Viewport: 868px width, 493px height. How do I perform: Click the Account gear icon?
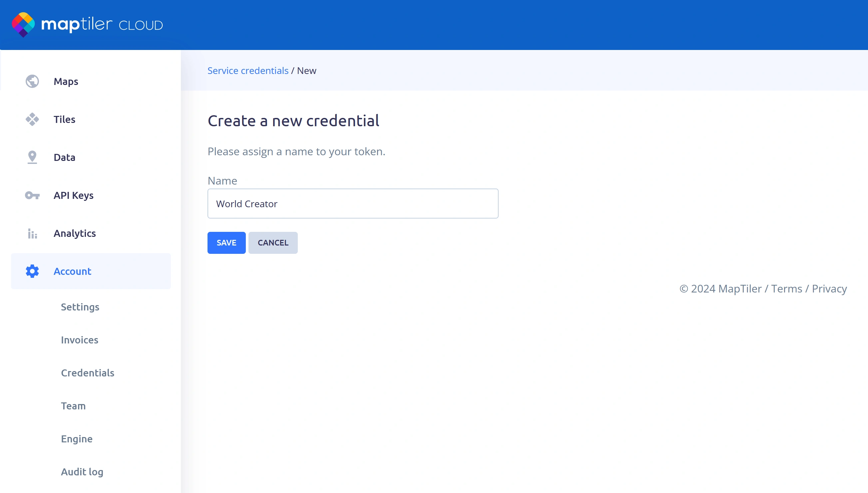point(32,271)
